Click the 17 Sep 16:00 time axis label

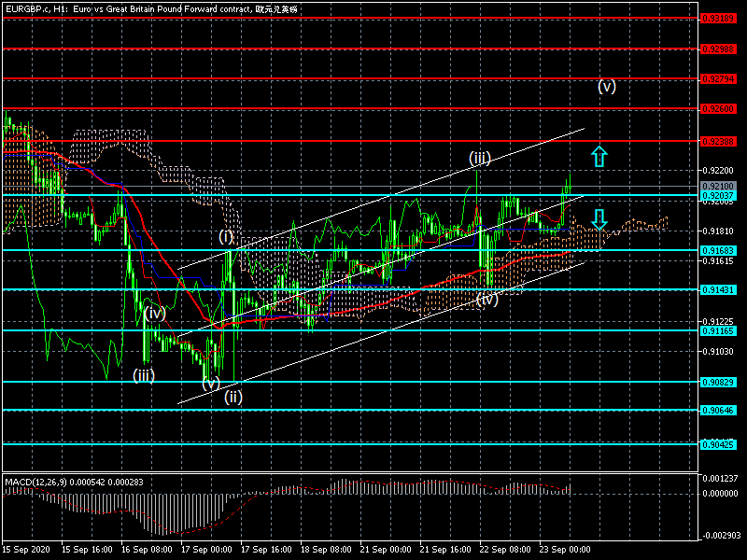click(x=266, y=549)
